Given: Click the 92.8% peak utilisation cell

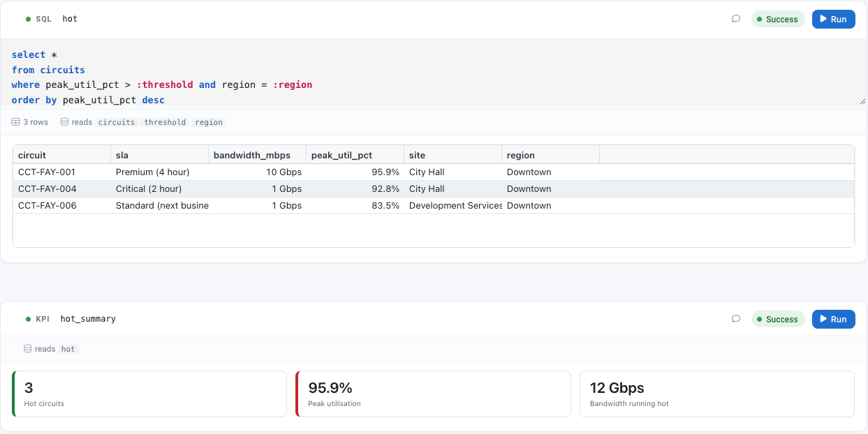Looking at the screenshot, I should coord(355,189).
